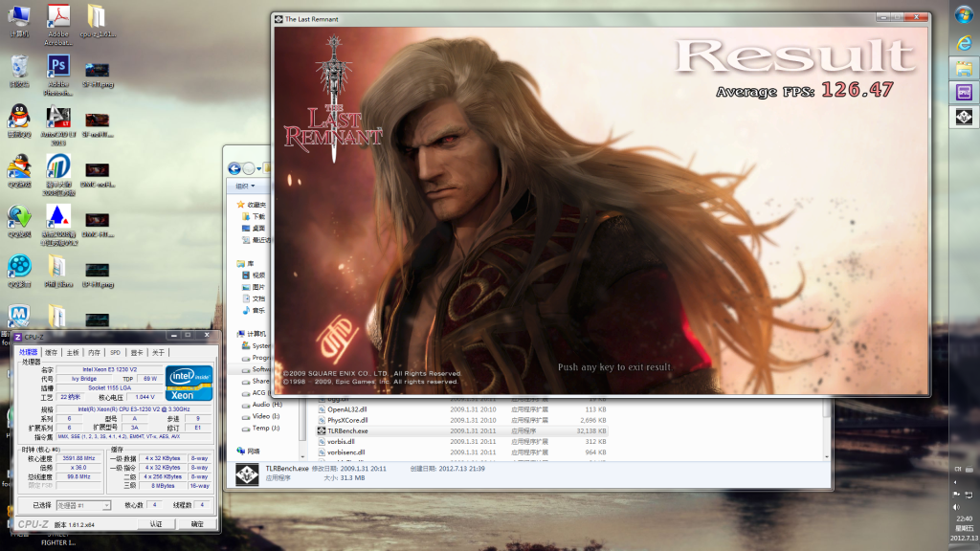Open the 组织 dropdown in Explorer toolbar
This screenshot has height=551, width=980.
click(x=246, y=186)
